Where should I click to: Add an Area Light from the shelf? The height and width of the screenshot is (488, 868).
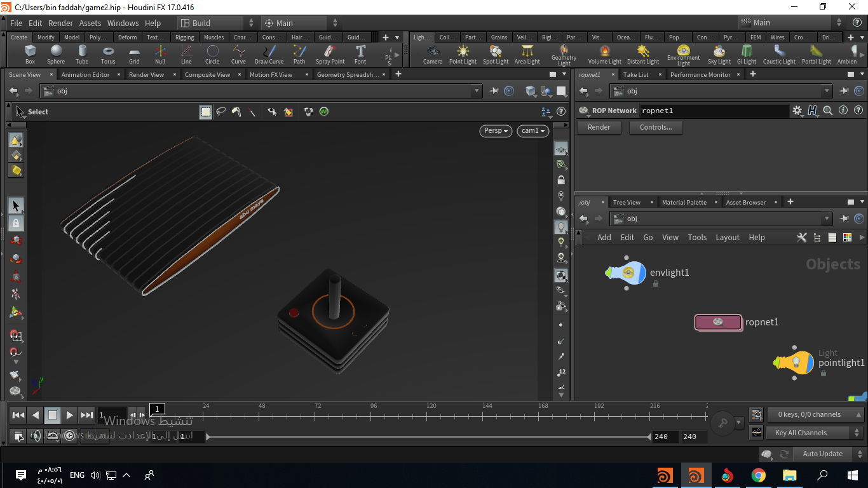(527, 55)
